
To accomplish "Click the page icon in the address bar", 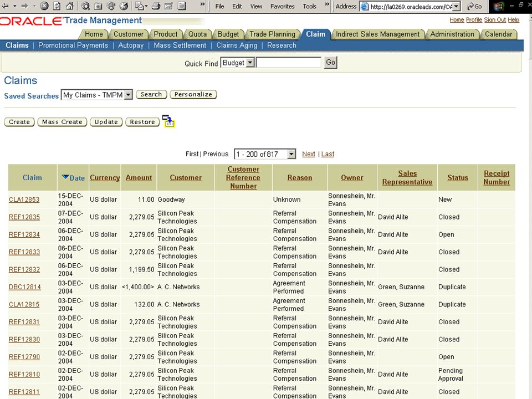I will (x=365, y=7).
